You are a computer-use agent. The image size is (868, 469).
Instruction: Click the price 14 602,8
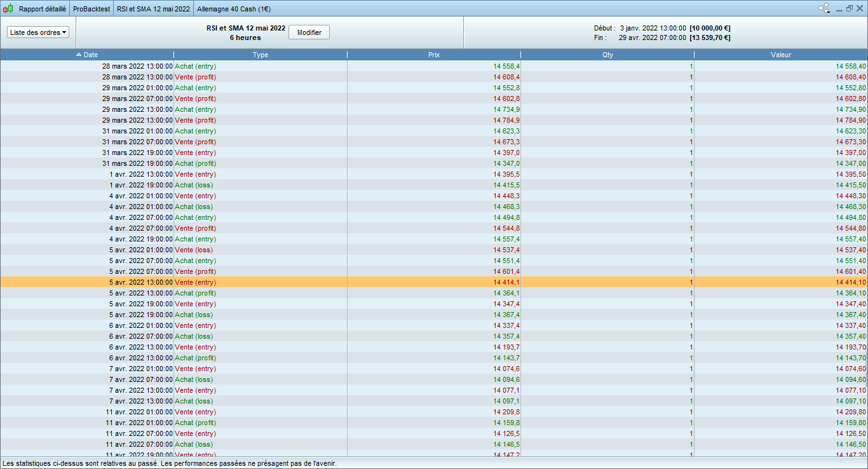click(x=506, y=99)
